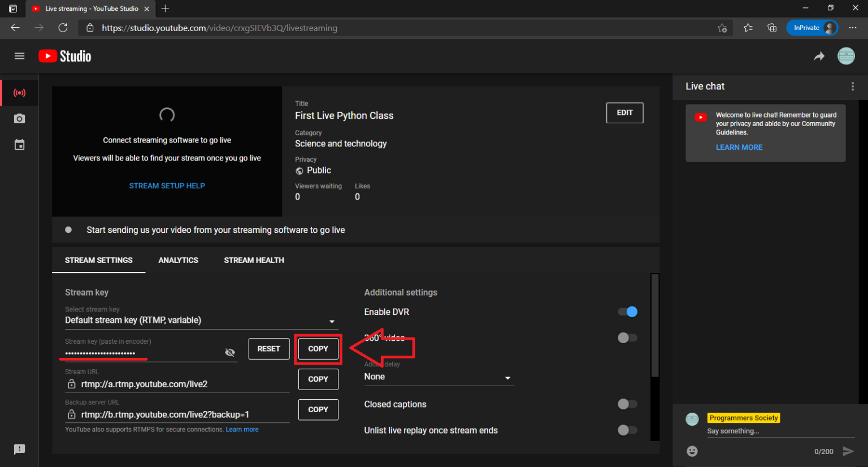The height and width of the screenshot is (467, 868).
Task: Open the Added delay dropdown showing None
Action: [507, 378]
